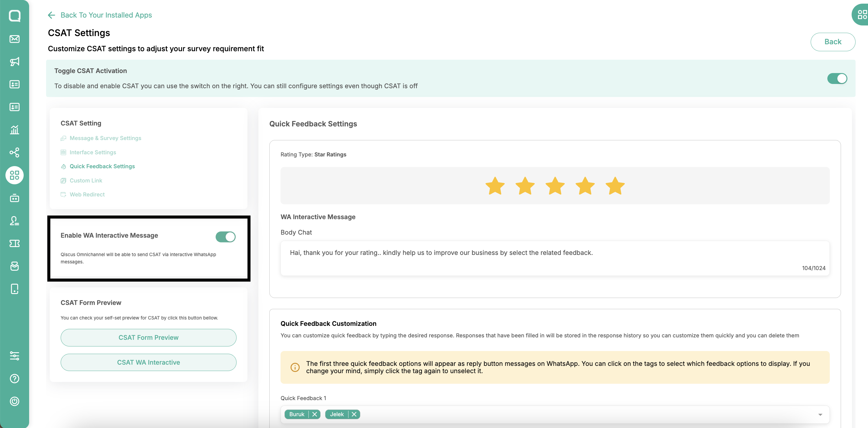Open the agent person icon in sidebar
Screen dimensions: 868x428
click(x=15, y=221)
